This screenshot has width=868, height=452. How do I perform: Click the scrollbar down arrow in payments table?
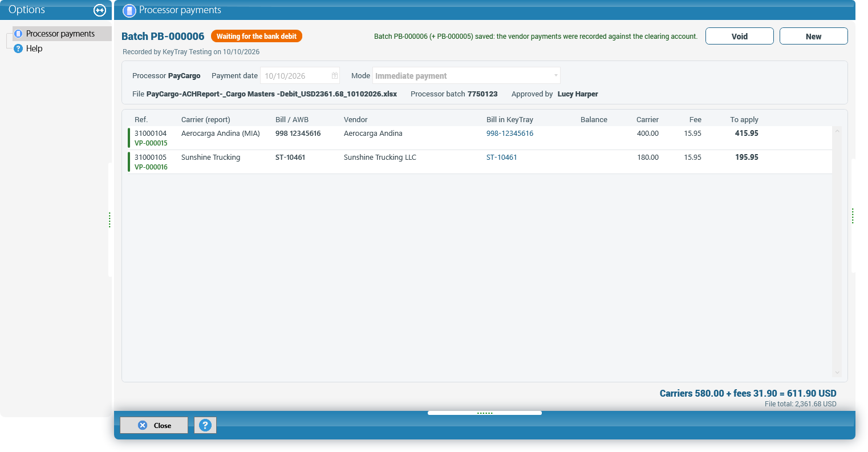[837, 373]
